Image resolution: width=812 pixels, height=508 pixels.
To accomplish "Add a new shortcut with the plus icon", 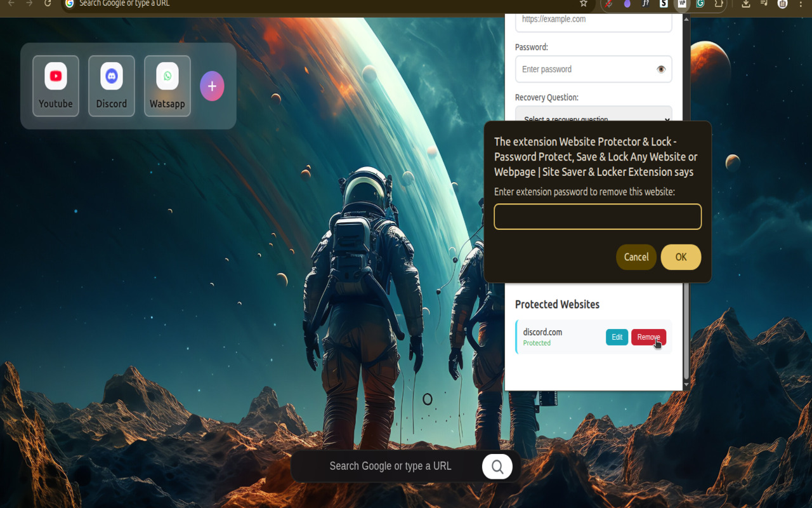I will [x=212, y=86].
